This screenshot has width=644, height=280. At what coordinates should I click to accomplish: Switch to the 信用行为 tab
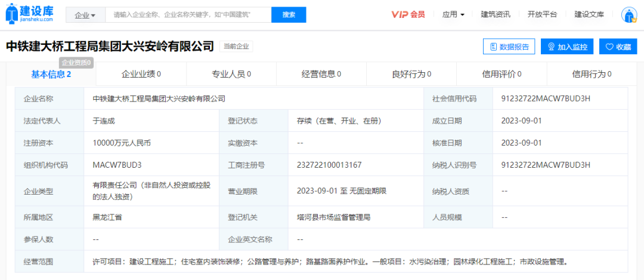592,75
